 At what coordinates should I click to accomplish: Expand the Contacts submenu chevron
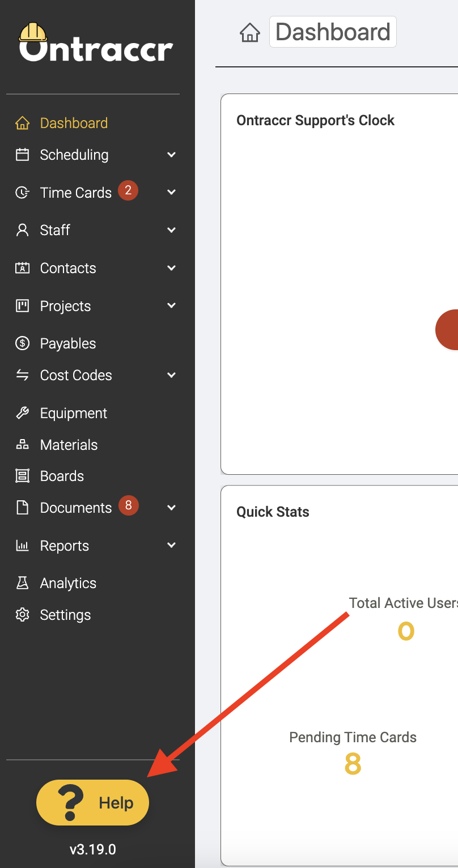coord(172,268)
